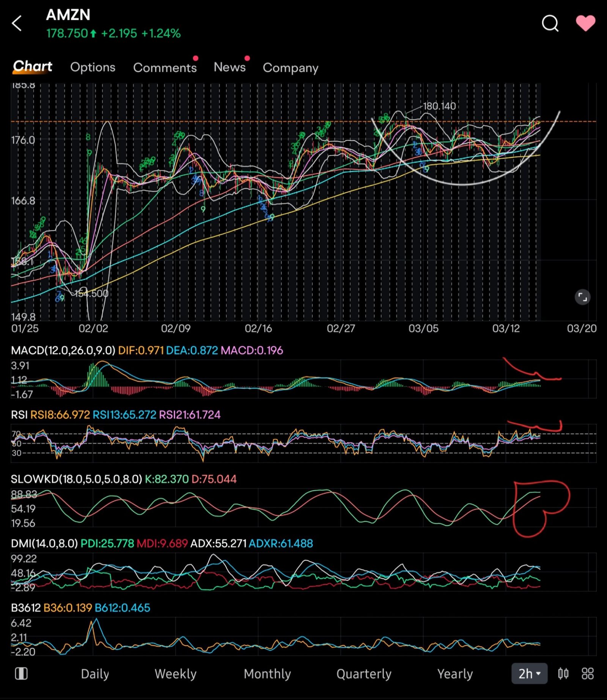Tap the MACD(12.0,26.0,9.0) indicator label

pos(63,350)
